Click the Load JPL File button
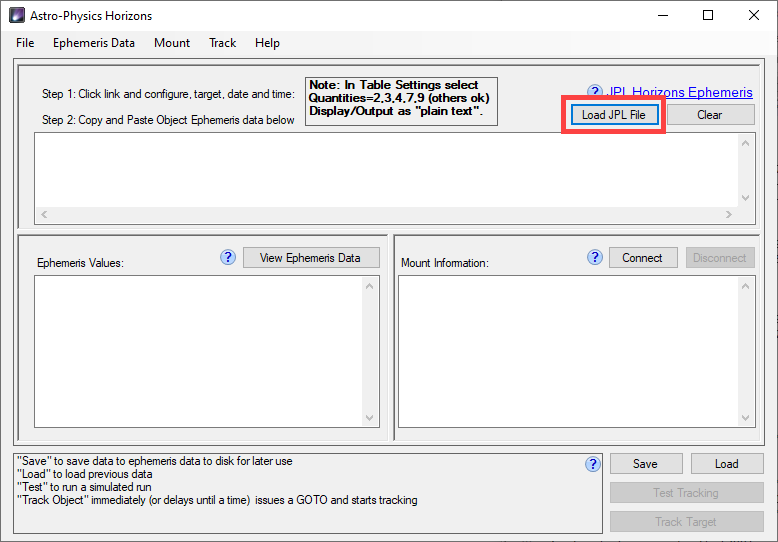This screenshot has height=542, width=778. [614, 115]
